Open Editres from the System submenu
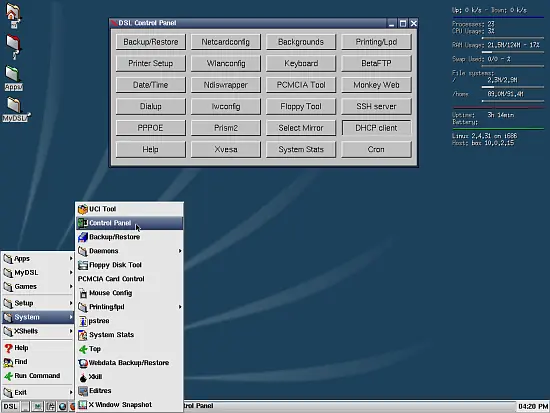Screen dimensions: 550x413 (x=129, y=391)
